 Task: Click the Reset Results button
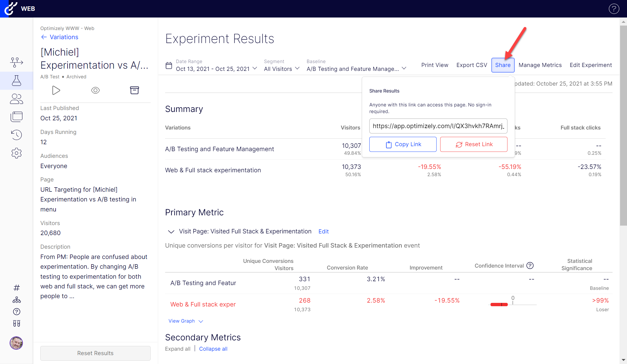click(x=95, y=353)
